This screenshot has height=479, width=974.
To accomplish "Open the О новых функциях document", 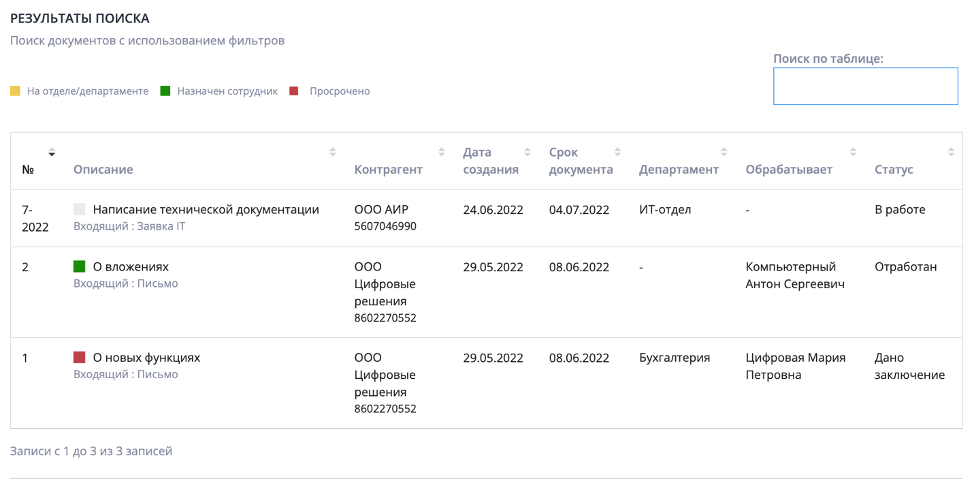I will [147, 357].
